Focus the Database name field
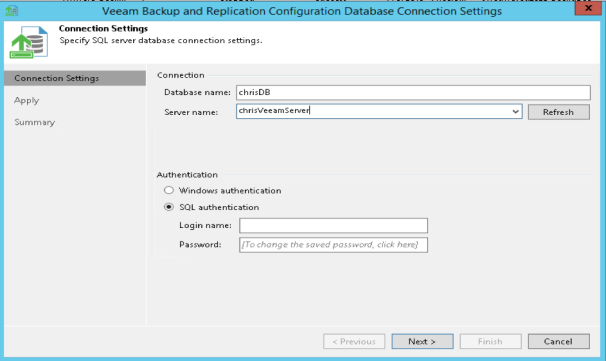 coord(413,92)
